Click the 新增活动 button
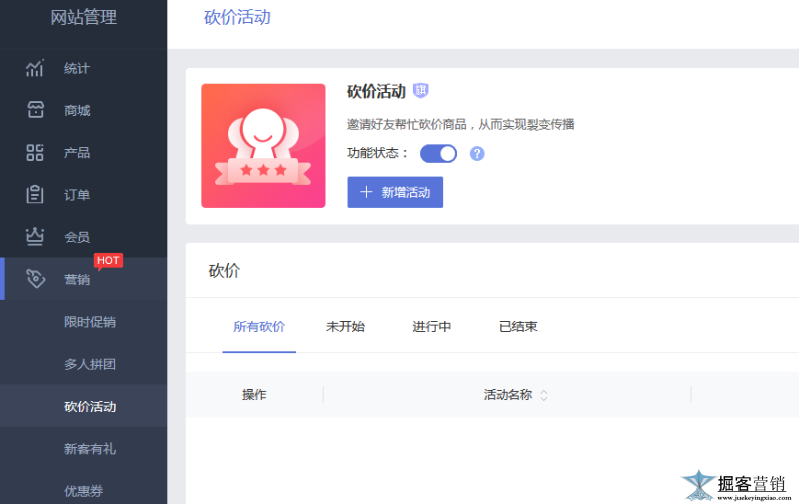Screen dimensions: 799x504 (x=395, y=192)
